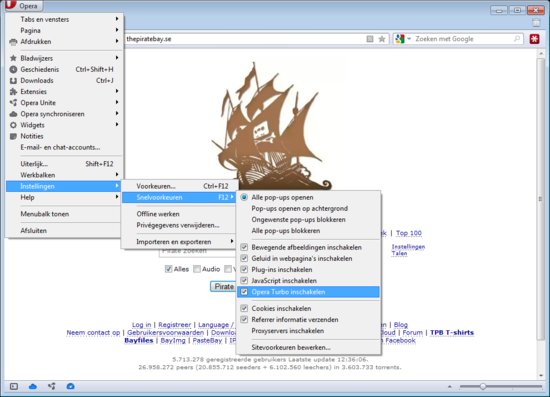The width and height of the screenshot is (550, 397).
Task: Tick the Audio search checkbox
Action: pyautogui.click(x=197, y=269)
